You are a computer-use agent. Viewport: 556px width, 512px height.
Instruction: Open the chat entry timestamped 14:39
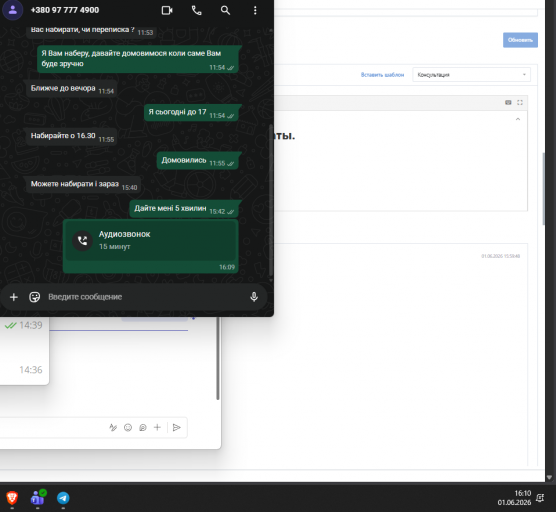point(24,325)
